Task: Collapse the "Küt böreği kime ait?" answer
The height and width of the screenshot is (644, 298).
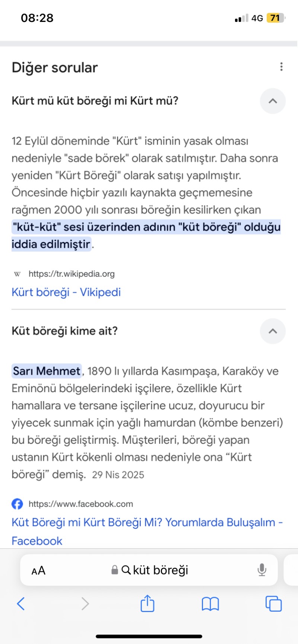Action: pyautogui.click(x=273, y=331)
